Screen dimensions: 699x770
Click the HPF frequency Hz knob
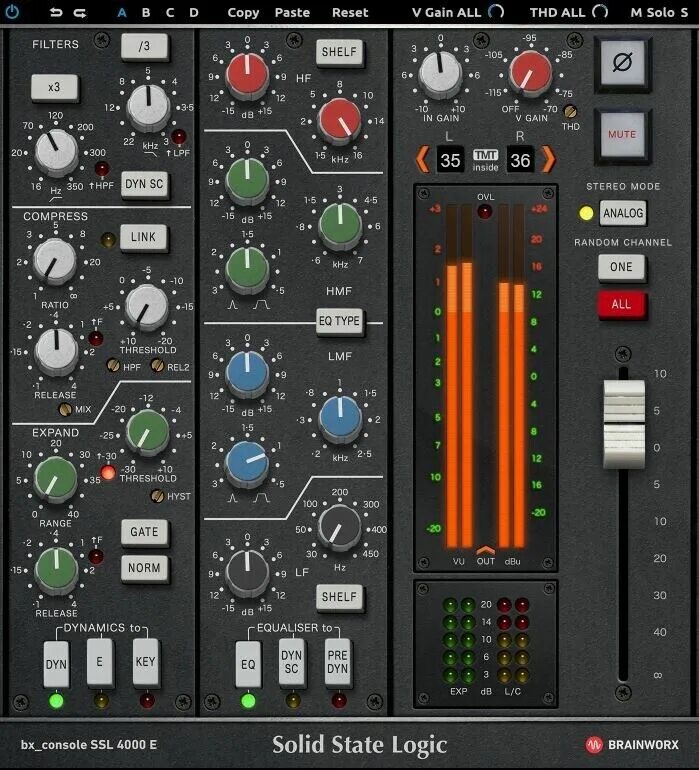pyautogui.click(x=56, y=152)
